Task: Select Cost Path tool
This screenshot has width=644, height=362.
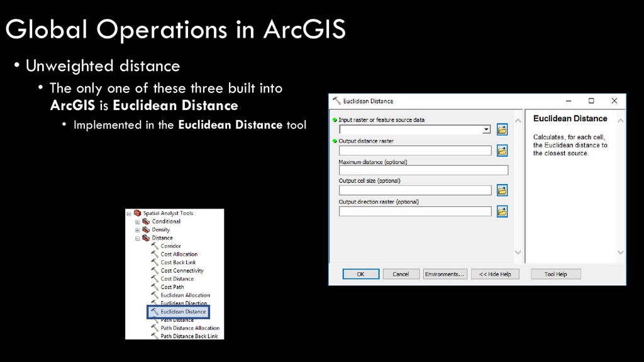Action: click(x=172, y=287)
